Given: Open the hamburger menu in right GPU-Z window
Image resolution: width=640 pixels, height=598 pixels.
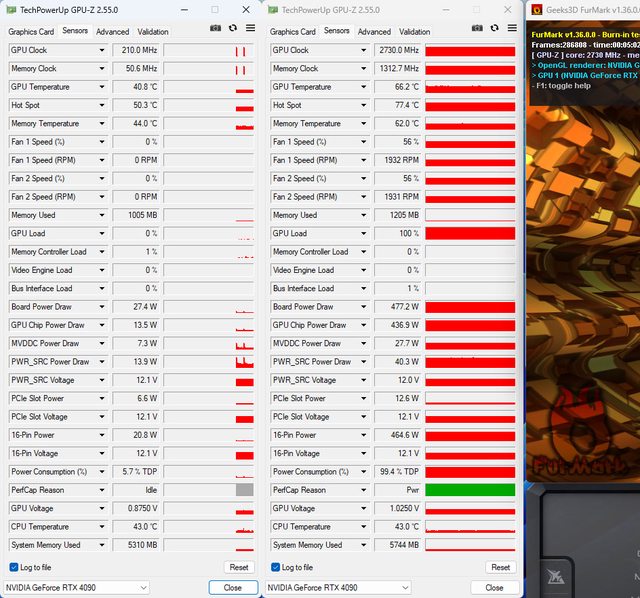Looking at the screenshot, I should click(510, 29).
